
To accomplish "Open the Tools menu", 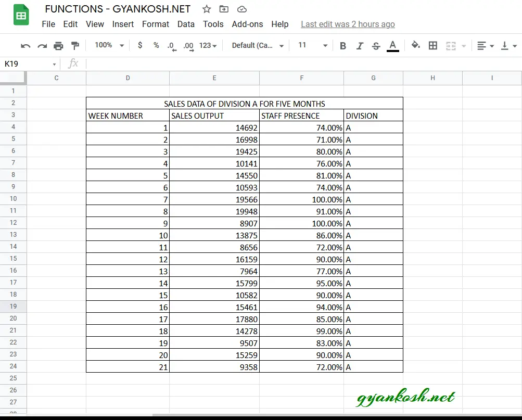I will tap(213, 24).
